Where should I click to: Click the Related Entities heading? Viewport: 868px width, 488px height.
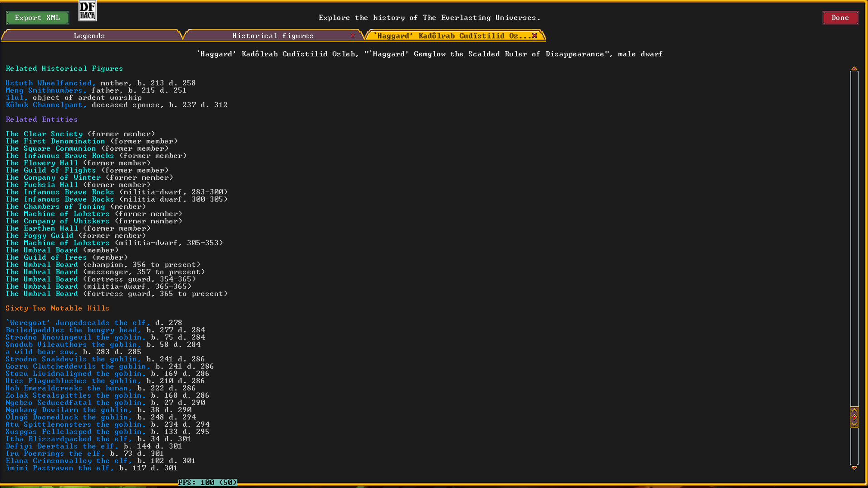[x=42, y=119]
